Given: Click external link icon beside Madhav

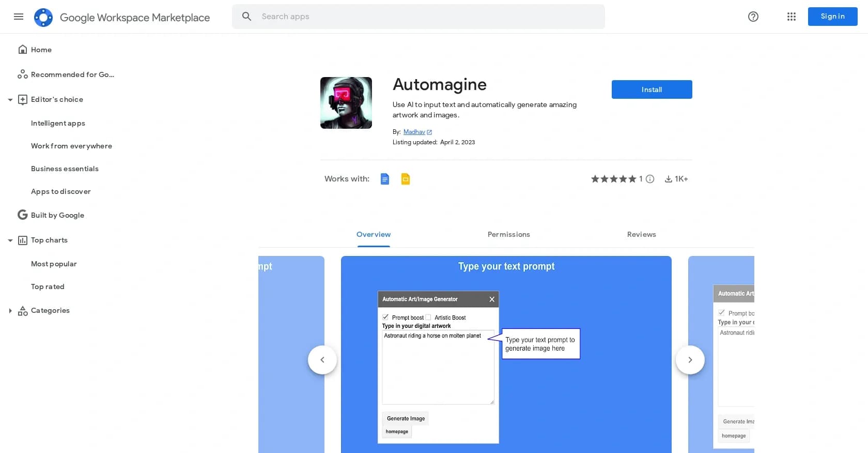Looking at the screenshot, I should [x=429, y=132].
